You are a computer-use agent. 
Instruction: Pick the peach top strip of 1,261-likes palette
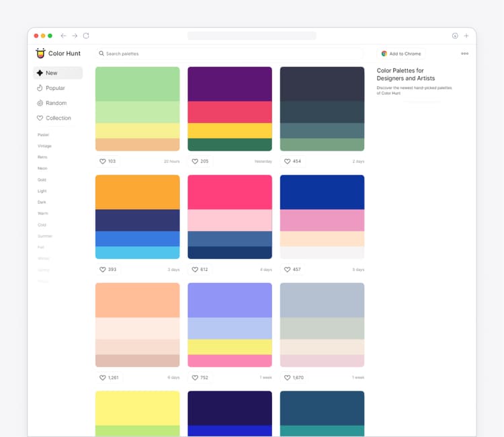pos(138,300)
